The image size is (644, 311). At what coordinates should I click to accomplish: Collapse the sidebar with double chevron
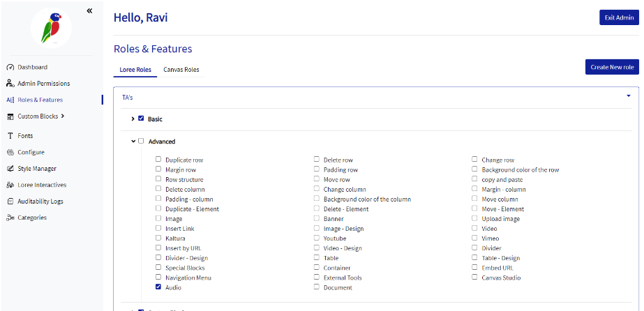click(x=89, y=10)
